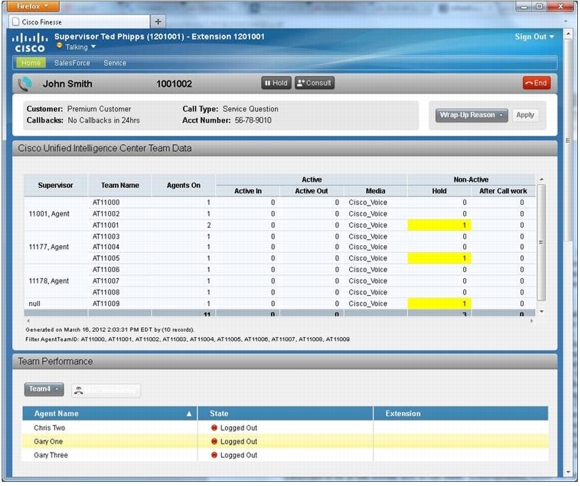Viewport: 580px width, 486px height.
Task: Click team name AT11002
Action: 106,214
